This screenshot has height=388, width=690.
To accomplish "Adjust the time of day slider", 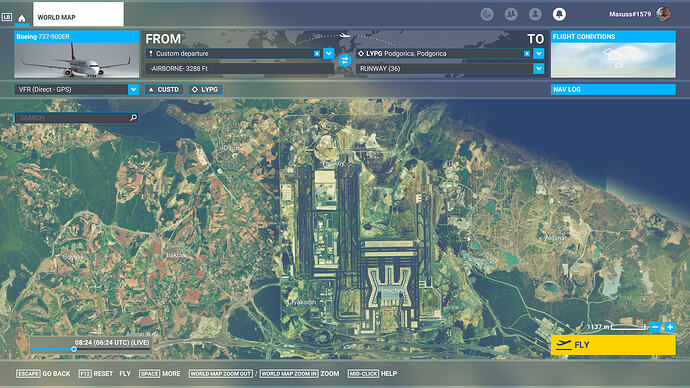I will (74, 349).
